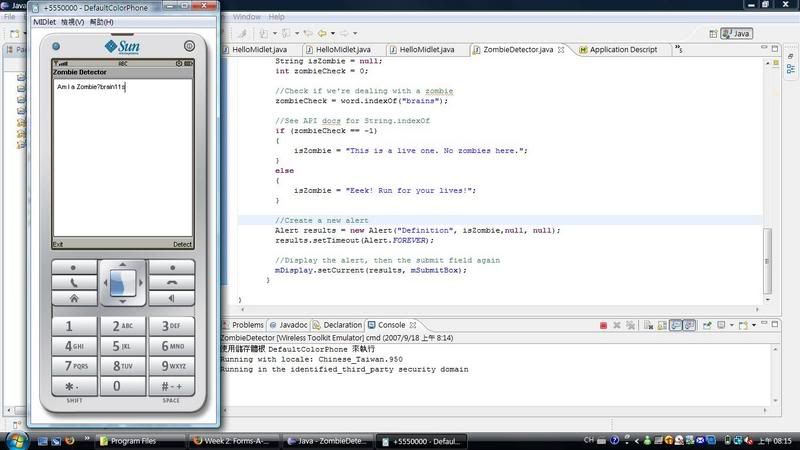Terminate the running console process
800x450 pixels.
click(x=603, y=325)
